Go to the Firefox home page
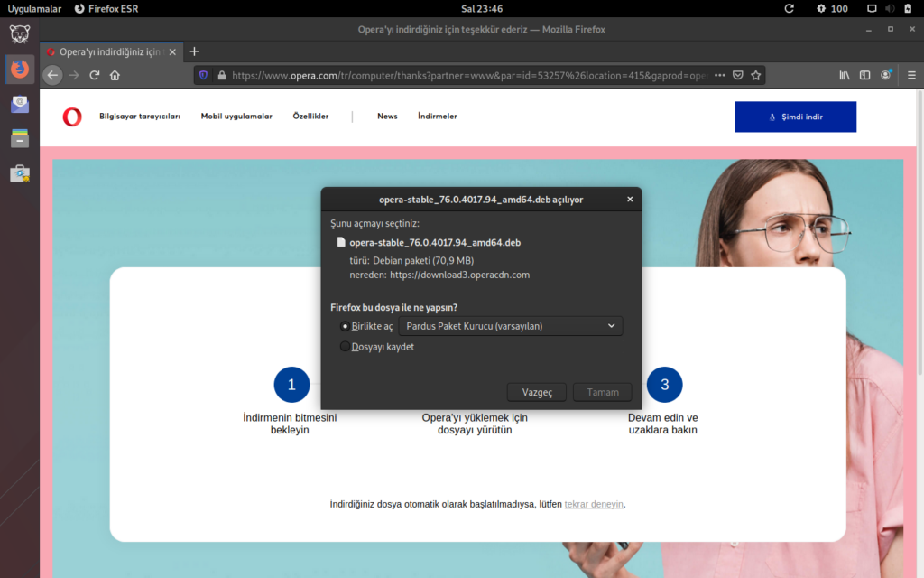This screenshot has height=578, width=924. [x=115, y=76]
